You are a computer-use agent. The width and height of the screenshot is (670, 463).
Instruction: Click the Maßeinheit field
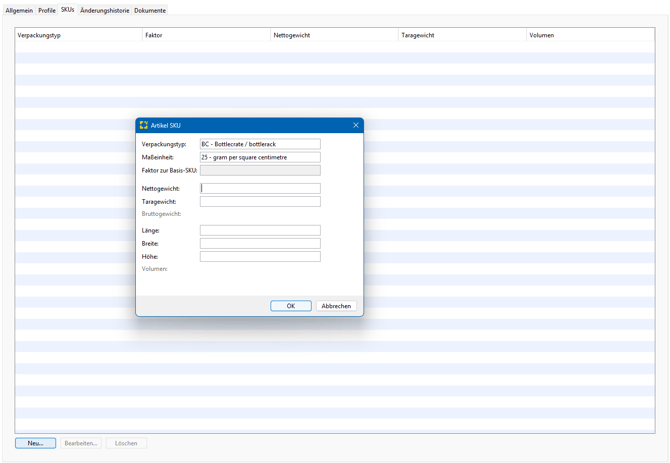pyautogui.click(x=260, y=157)
